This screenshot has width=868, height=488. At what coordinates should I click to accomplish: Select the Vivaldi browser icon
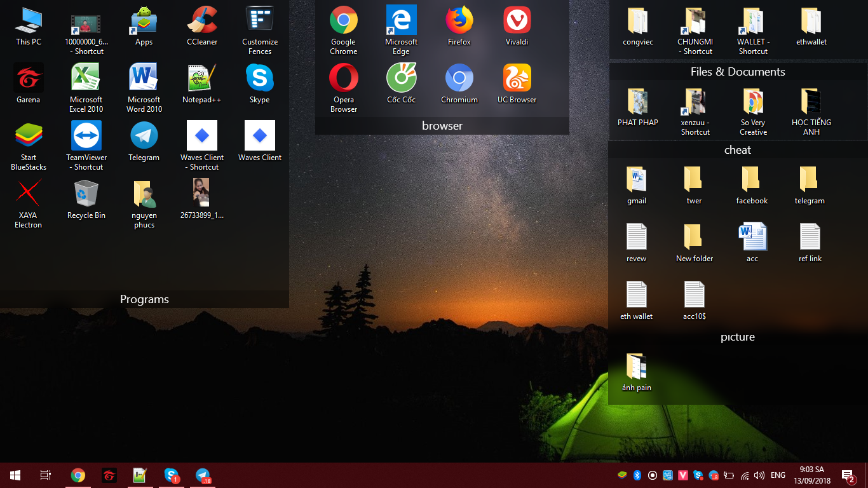(x=517, y=27)
